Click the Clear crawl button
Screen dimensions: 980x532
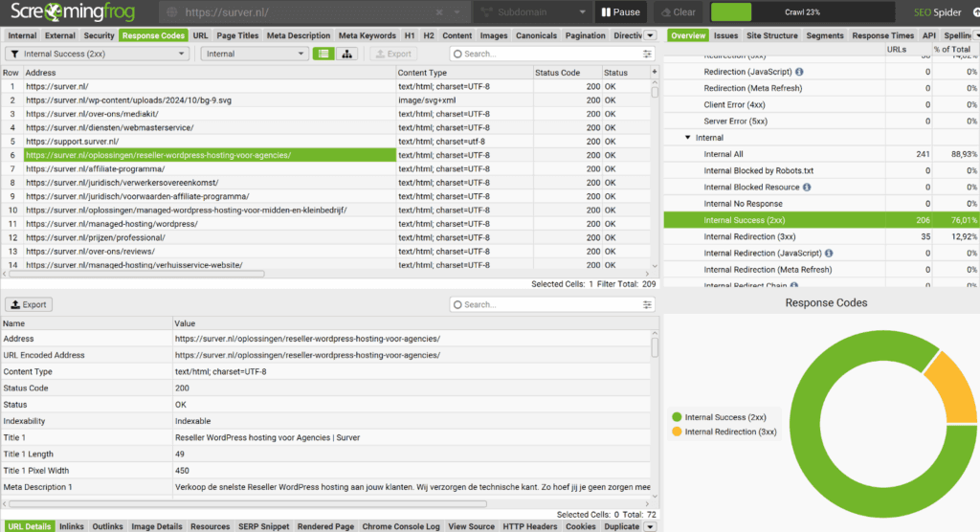[x=679, y=11]
